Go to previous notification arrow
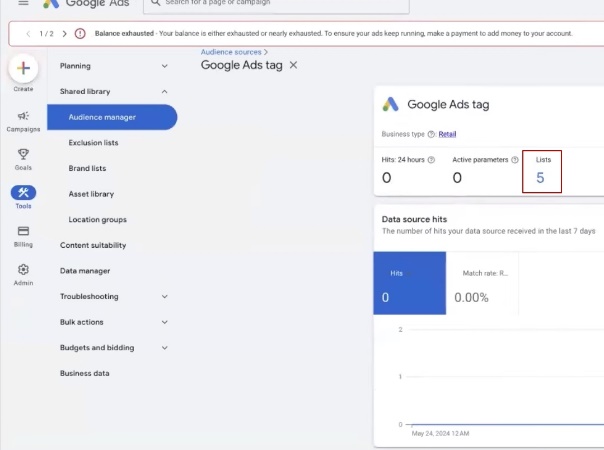 click(28, 33)
